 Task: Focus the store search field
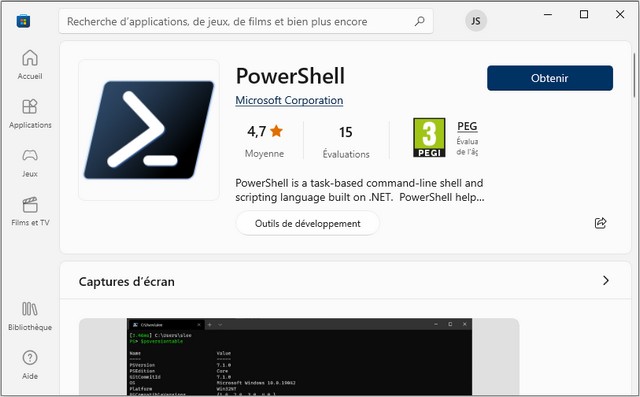[246, 21]
